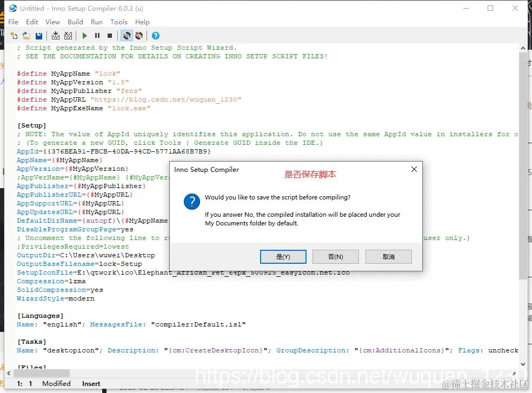Click the #define MyAppURL line
Viewport: 532px width, 393px height.
click(x=129, y=100)
